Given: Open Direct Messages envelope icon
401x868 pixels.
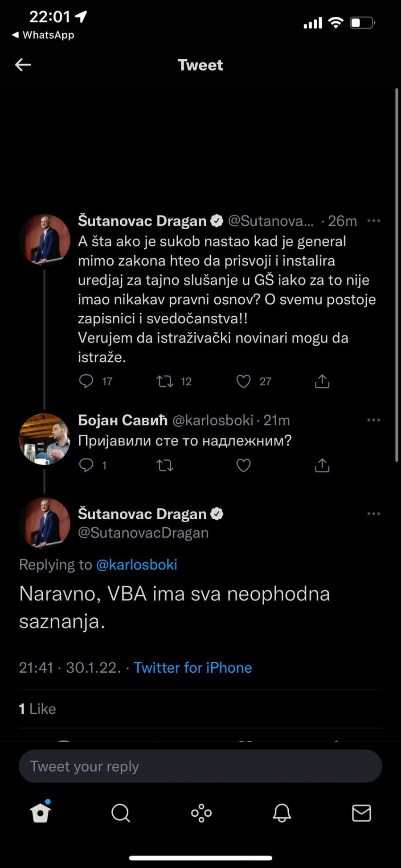Looking at the screenshot, I should tap(361, 813).
